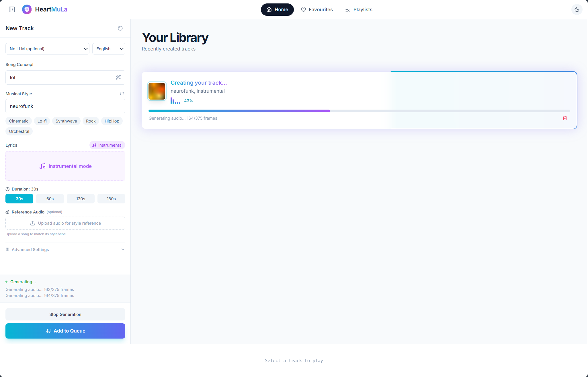588x377 pixels.
Task: Click the track generation progress bar
Action: 359,111
